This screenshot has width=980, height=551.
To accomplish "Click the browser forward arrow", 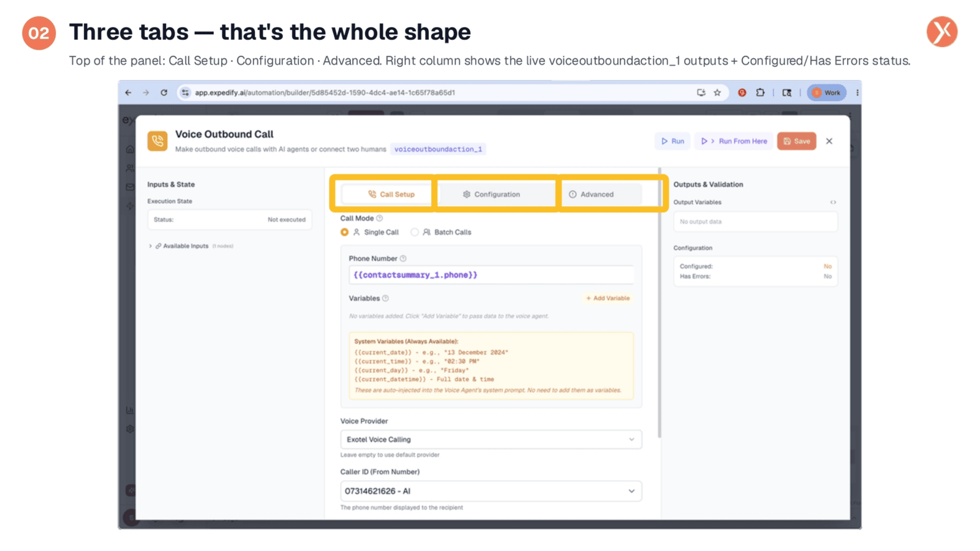I will coord(146,92).
